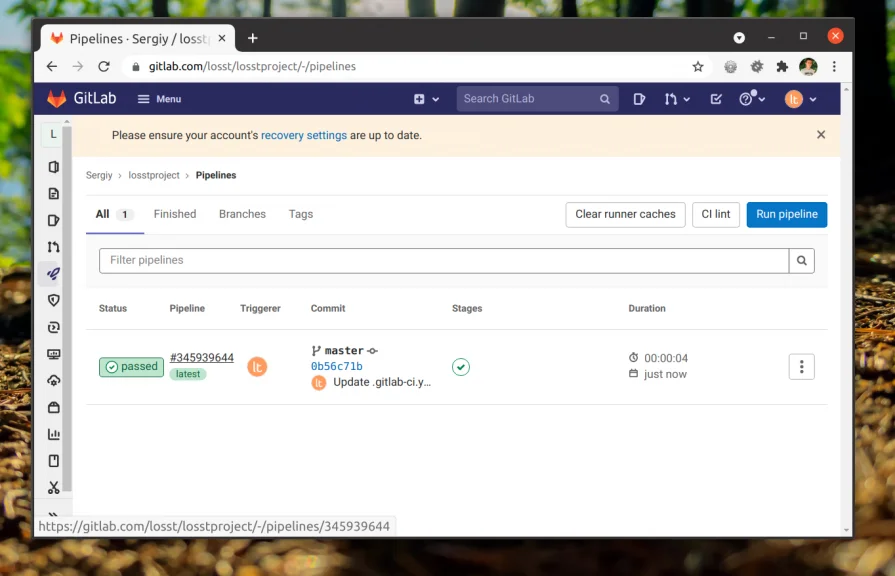Click the GitLab fox logo

[59, 99]
